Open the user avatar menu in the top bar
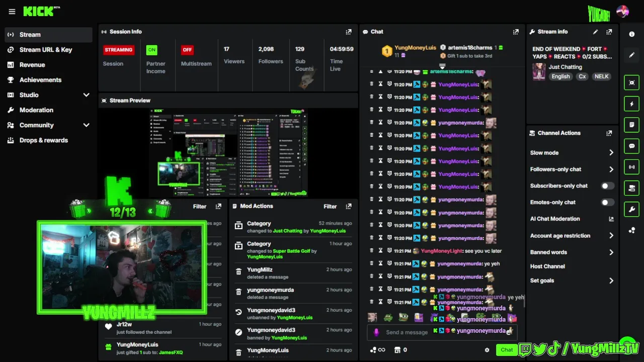The width and height of the screenshot is (644, 362). (x=622, y=12)
